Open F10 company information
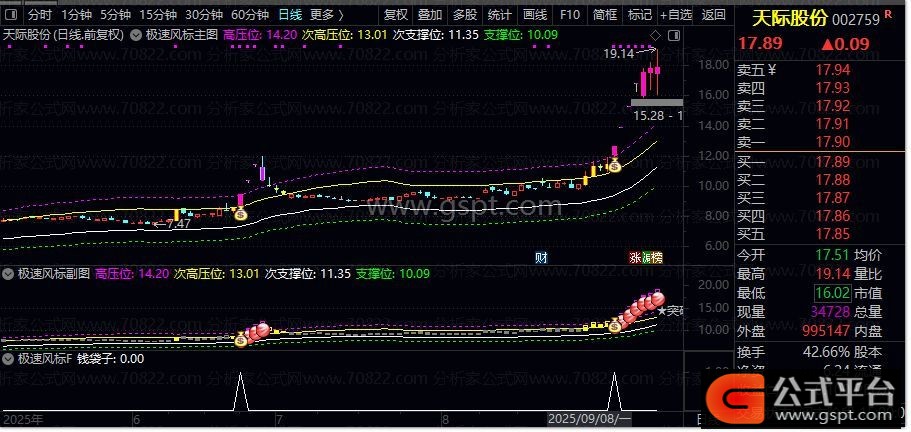911x432 pixels. pyautogui.click(x=569, y=15)
